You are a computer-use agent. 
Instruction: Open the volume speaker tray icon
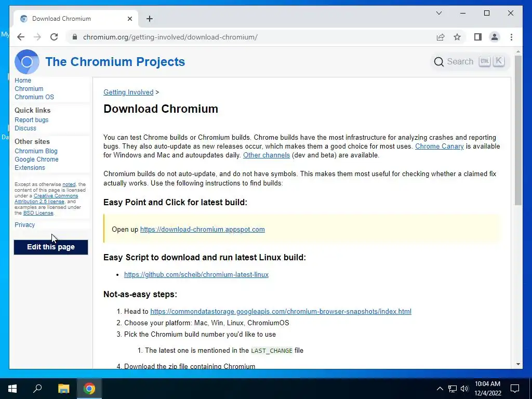pyautogui.click(x=464, y=389)
